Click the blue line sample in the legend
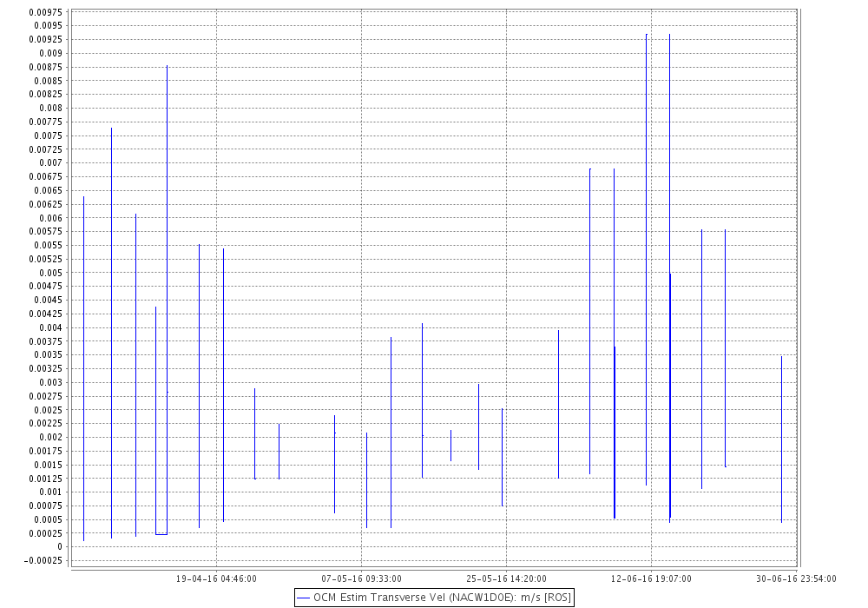The image size is (868, 608). pos(303,598)
